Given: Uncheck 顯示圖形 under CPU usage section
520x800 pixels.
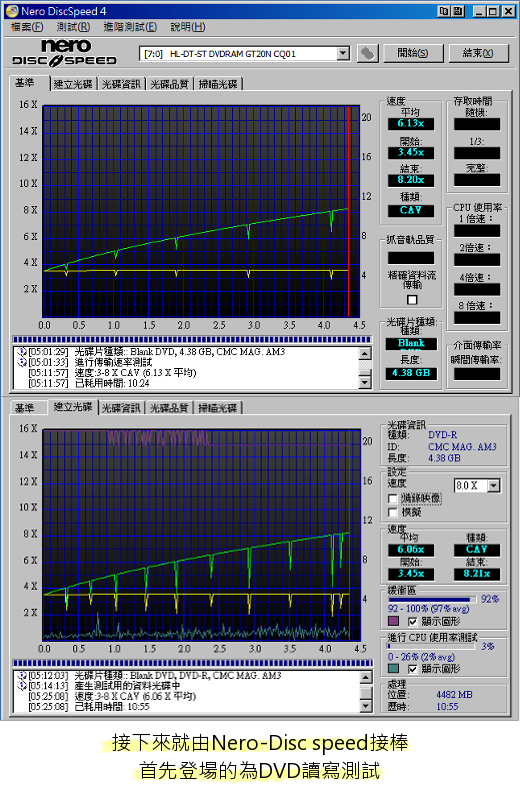Looking at the screenshot, I should (413, 669).
